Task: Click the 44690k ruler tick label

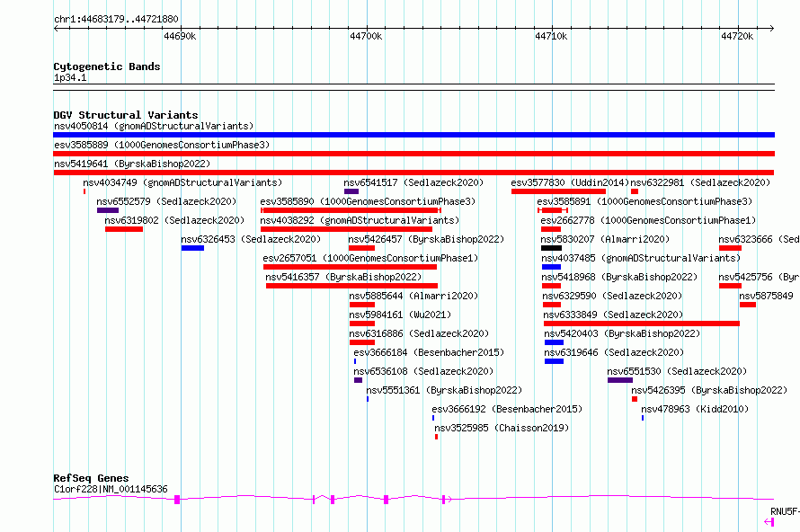Action: [180, 36]
